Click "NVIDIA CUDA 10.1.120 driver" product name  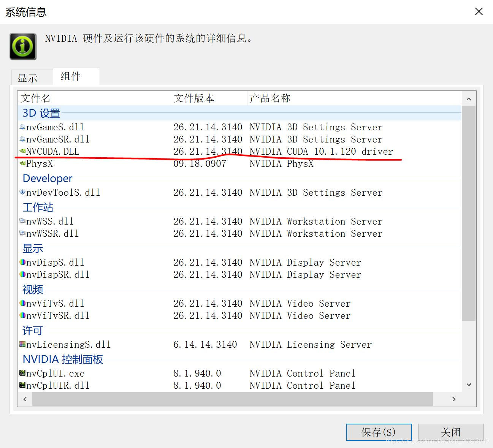[322, 151]
